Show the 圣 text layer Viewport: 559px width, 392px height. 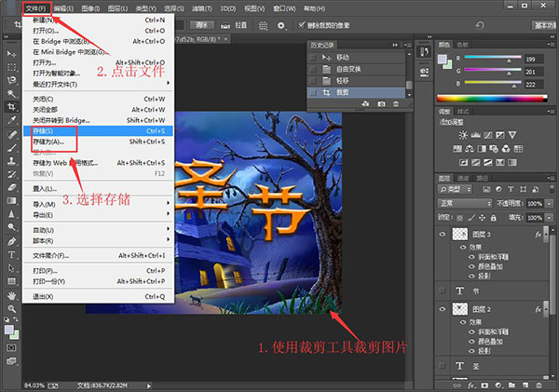click(443, 366)
